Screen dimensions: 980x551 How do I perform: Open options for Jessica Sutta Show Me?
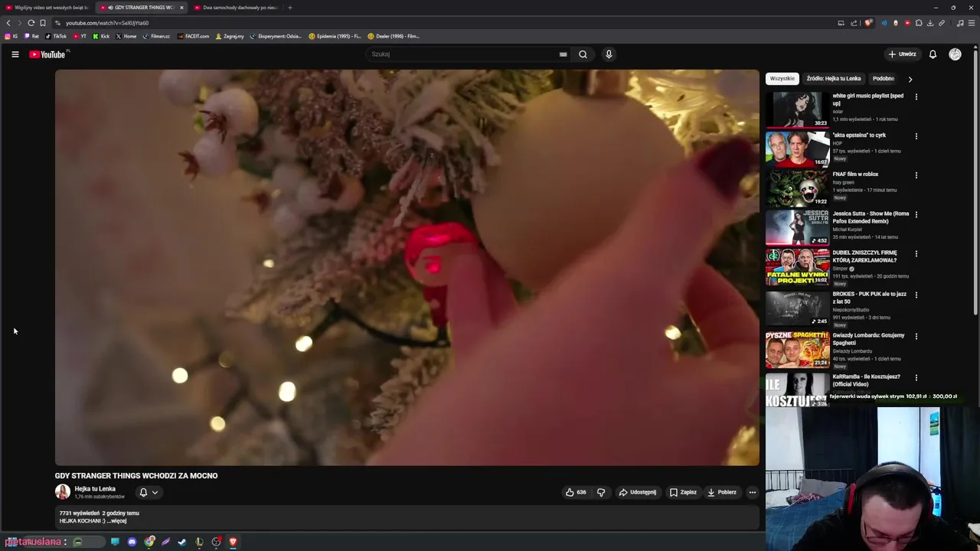point(916,215)
